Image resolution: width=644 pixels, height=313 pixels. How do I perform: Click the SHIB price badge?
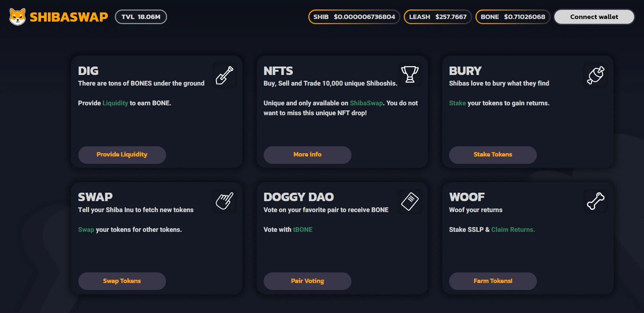[354, 17]
